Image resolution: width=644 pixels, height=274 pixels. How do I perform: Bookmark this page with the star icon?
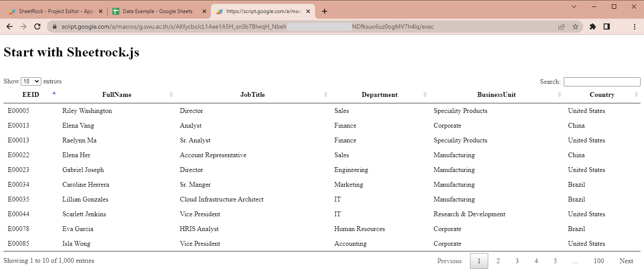click(x=575, y=26)
